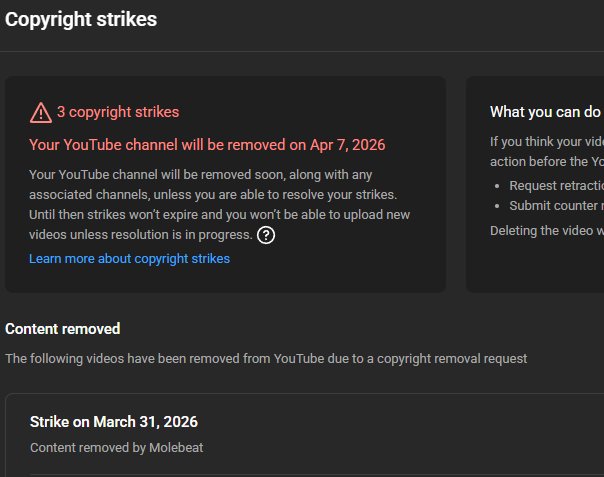Click the Content removed section heading
Image resolution: width=604 pixels, height=477 pixels.
(x=62, y=329)
